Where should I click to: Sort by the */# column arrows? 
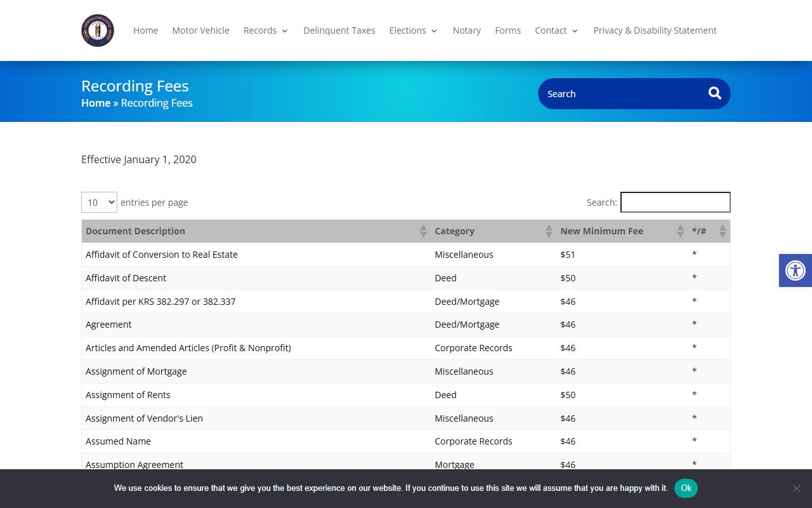(x=722, y=231)
